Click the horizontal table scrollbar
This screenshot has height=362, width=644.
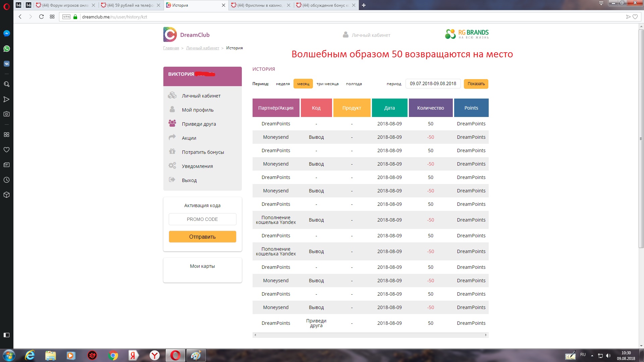pos(370,335)
